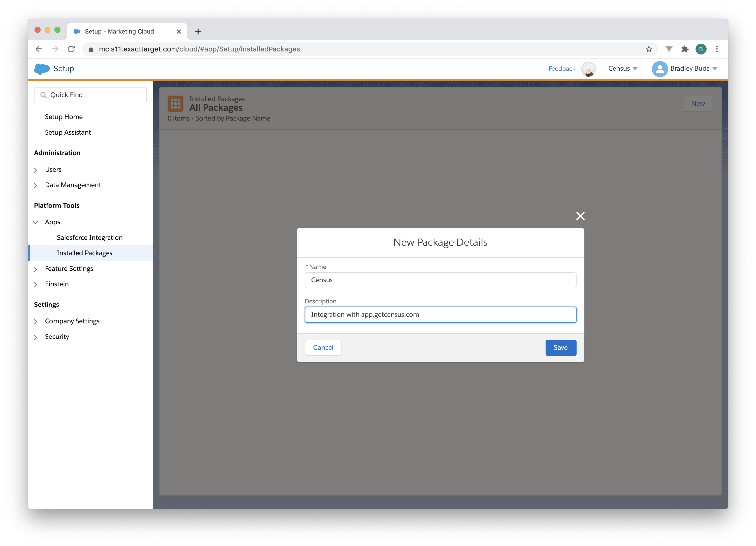
Task: Bookmark this page with the star icon
Action: 649,49
